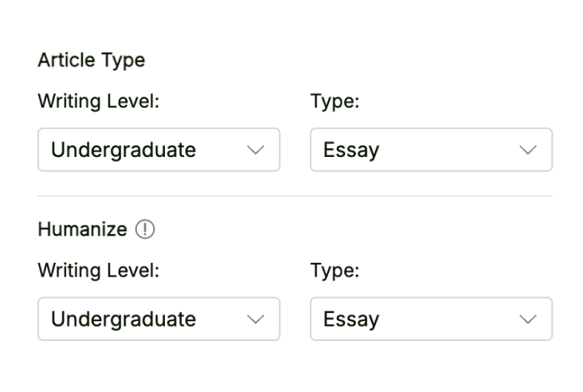Click chevron arrow in Humanize's Type box
583x392 pixels.
pyautogui.click(x=527, y=319)
